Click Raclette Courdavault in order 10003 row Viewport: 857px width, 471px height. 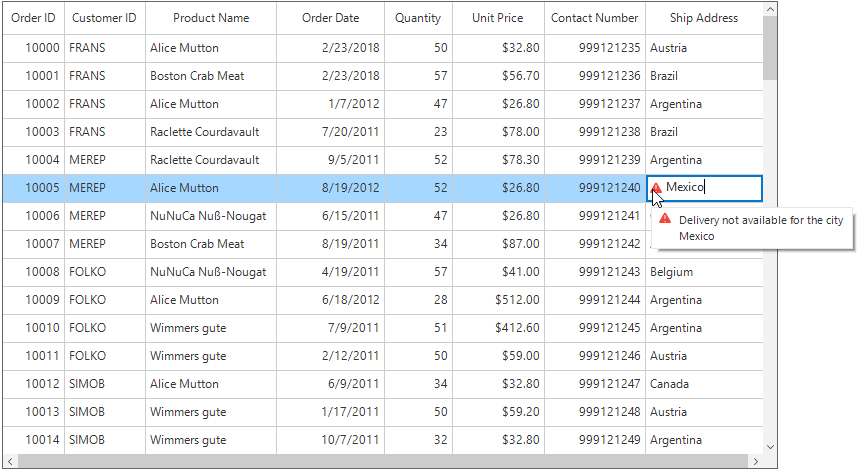[x=211, y=132]
